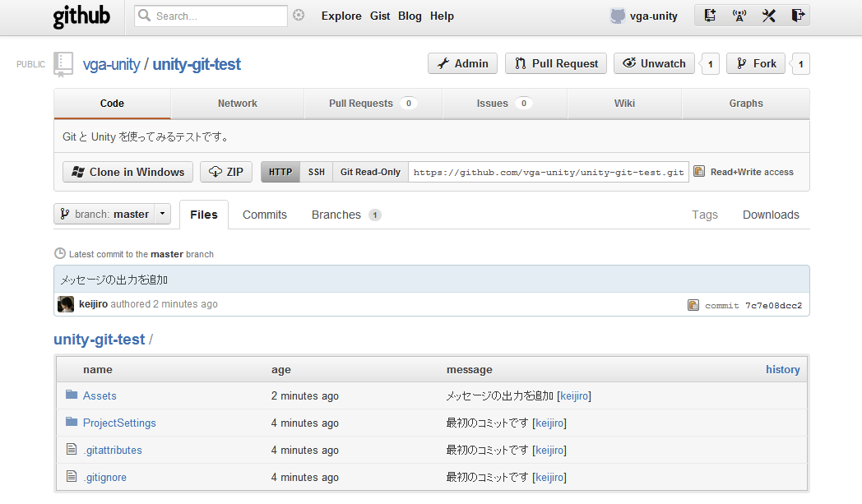Click the unity-git-test breadcrumb link
The height and width of the screenshot is (504, 862).
point(100,339)
